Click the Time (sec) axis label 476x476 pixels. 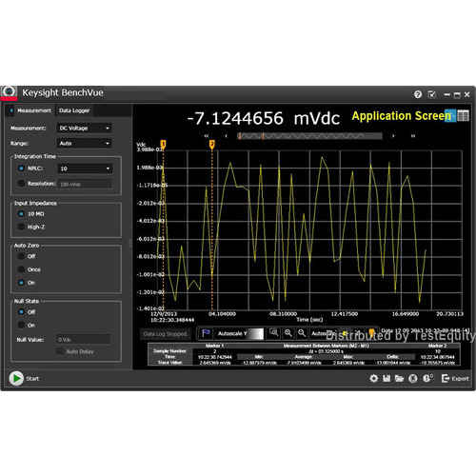tap(309, 320)
